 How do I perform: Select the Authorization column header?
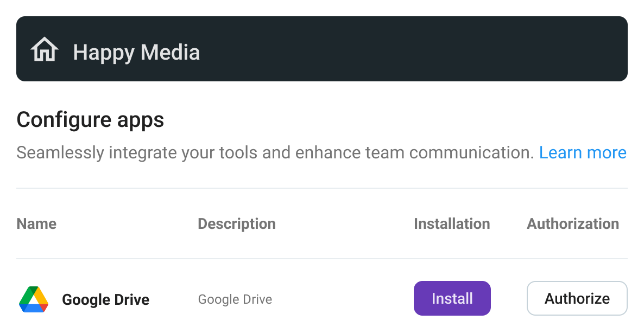pos(573,224)
